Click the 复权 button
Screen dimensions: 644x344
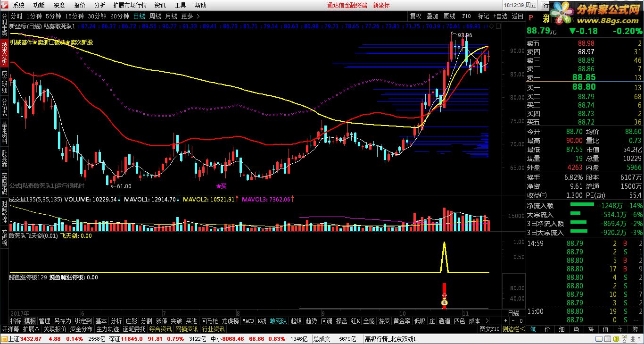pos(415,16)
